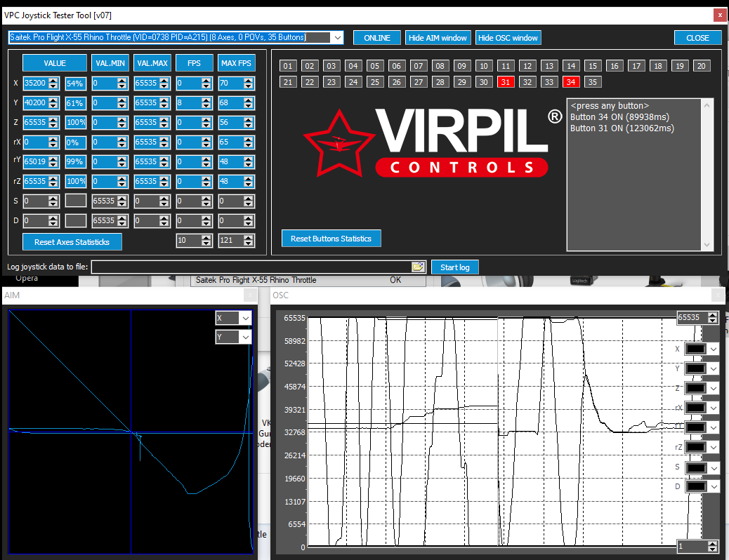Toggle button indicator 05
This screenshot has width=729, height=560.
pos(375,66)
